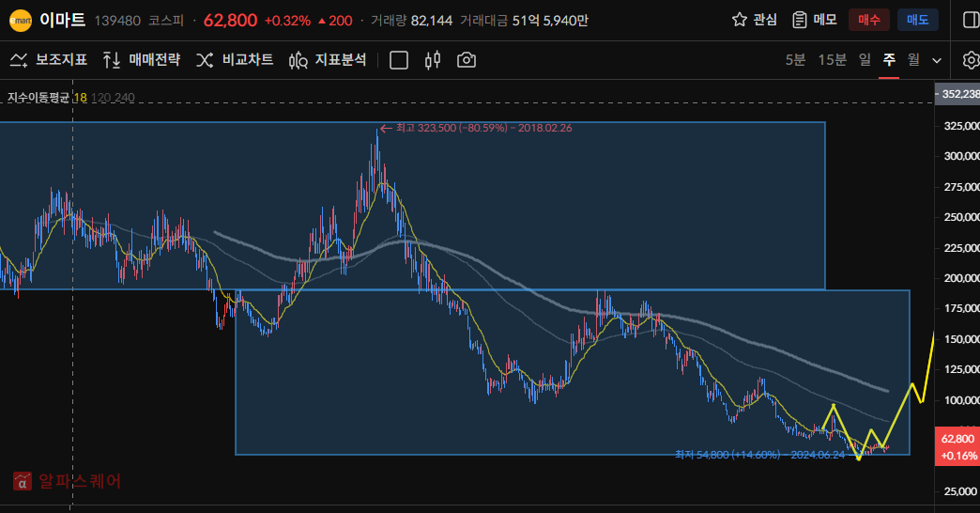Click the 최저 54,800 low price label
Image resolution: width=980 pixels, height=513 pixels.
[759, 455]
